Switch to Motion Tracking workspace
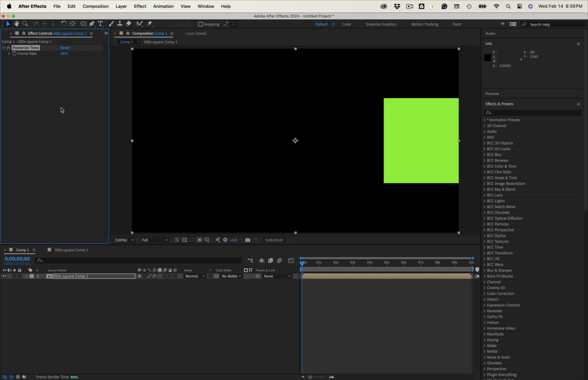 point(425,24)
